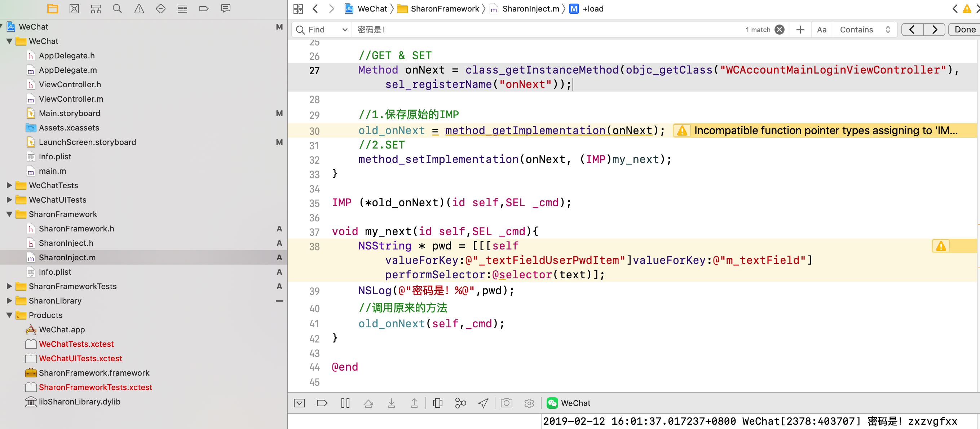Open the Issue navigator warning triangle
The height and width of the screenshot is (429, 980).
pyautogui.click(x=139, y=9)
